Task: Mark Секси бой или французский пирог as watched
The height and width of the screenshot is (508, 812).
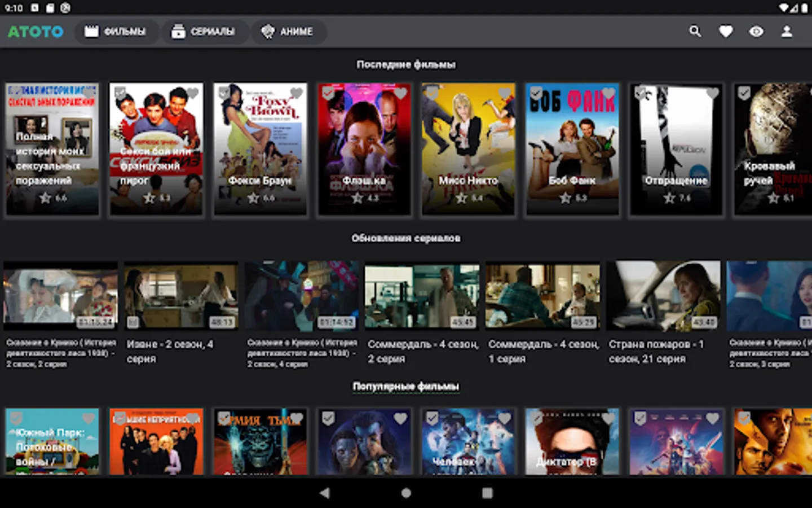Action: pos(120,93)
